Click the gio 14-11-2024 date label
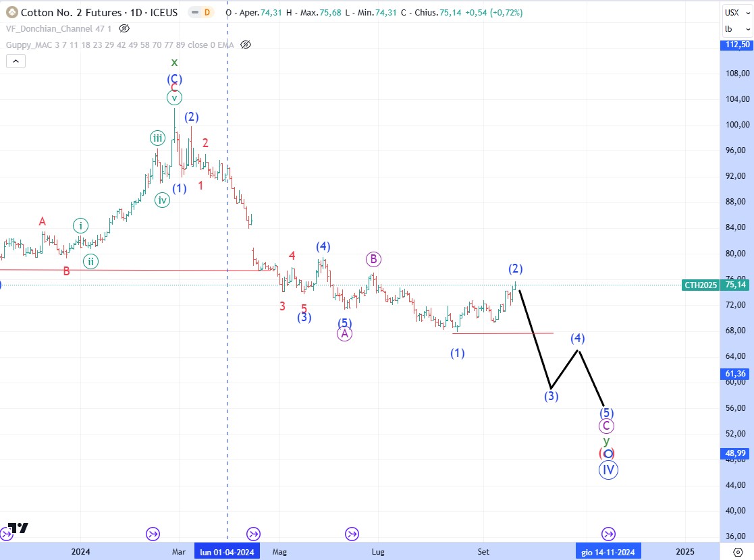The image size is (754, 560). coord(608,552)
